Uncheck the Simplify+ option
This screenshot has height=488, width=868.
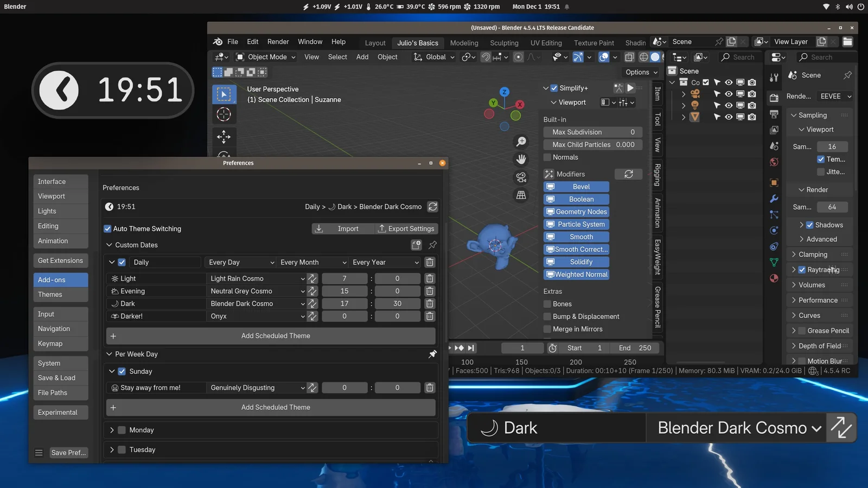coord(554,88)
